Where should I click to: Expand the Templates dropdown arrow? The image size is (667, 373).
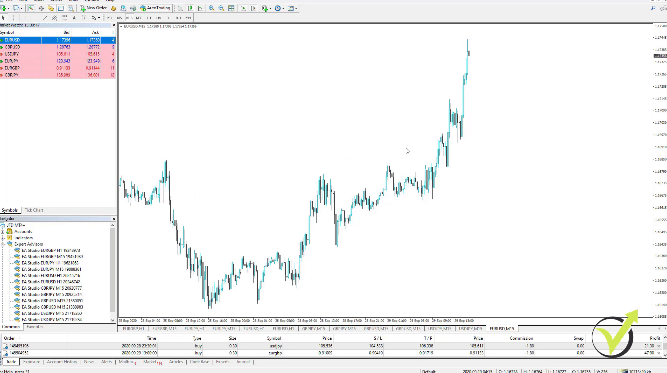[296, 9]
